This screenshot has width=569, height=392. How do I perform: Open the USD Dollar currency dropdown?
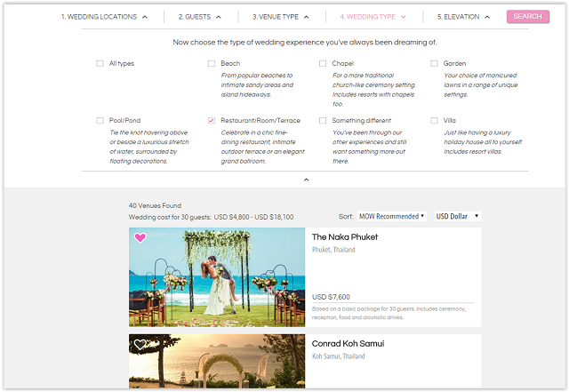(457, 216)
